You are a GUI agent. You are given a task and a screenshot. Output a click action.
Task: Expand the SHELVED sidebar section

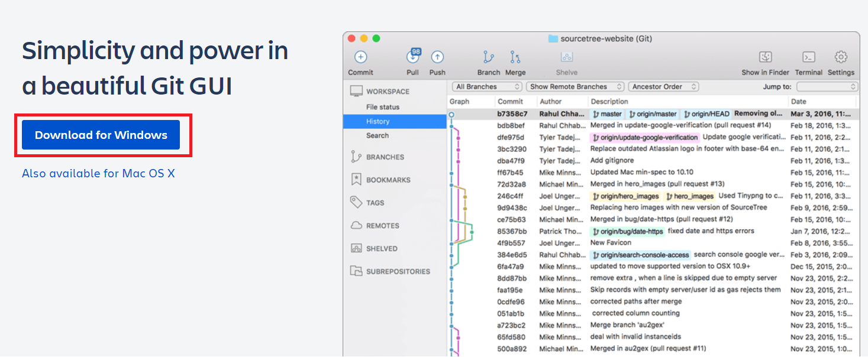382,249
